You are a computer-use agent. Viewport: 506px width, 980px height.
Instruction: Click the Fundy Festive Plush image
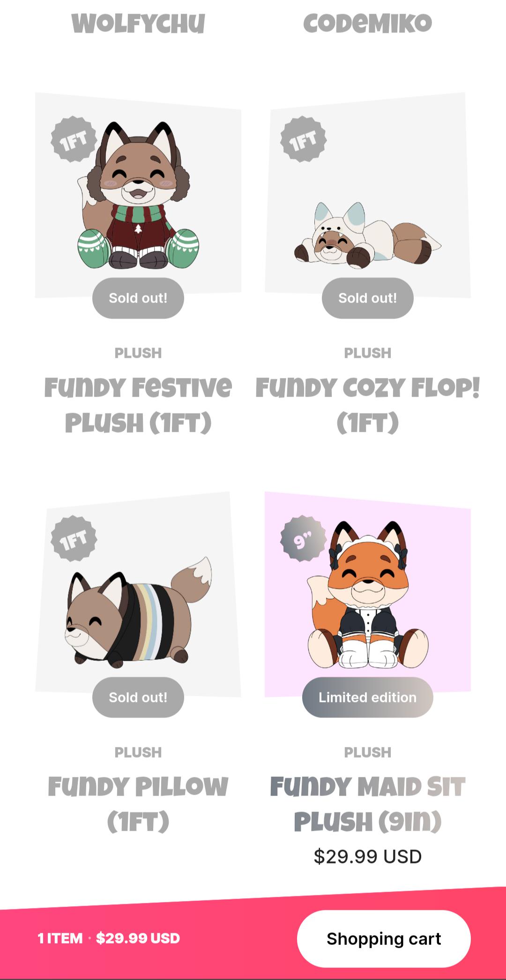(138, 195)
